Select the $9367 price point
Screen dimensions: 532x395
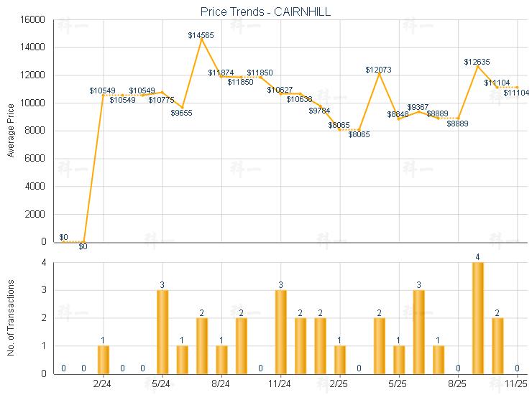click(418, 111)
